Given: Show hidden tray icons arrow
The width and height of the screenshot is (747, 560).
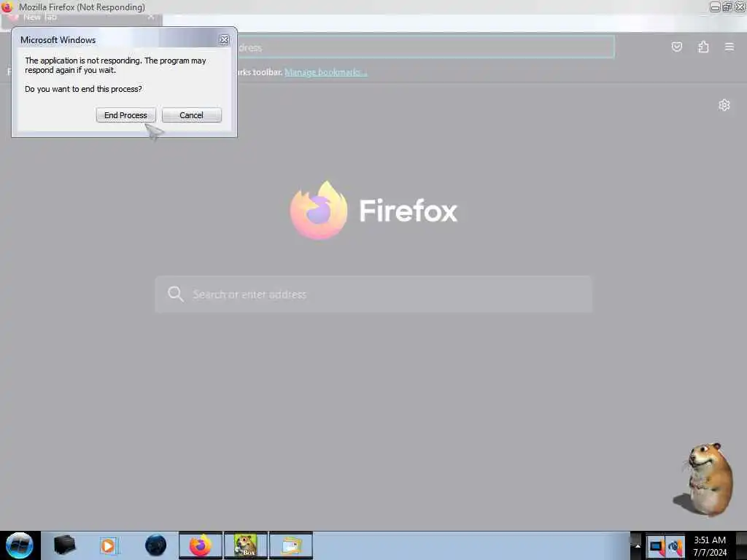Looking at the screenshot, I should (x=637, y=545).
